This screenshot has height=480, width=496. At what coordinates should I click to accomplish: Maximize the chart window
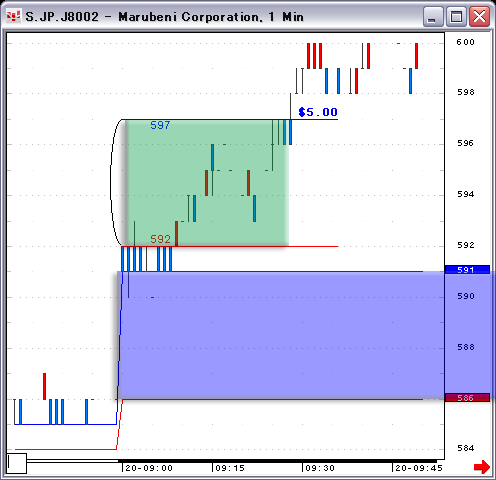pyautogui.click(x=456, y=16)
